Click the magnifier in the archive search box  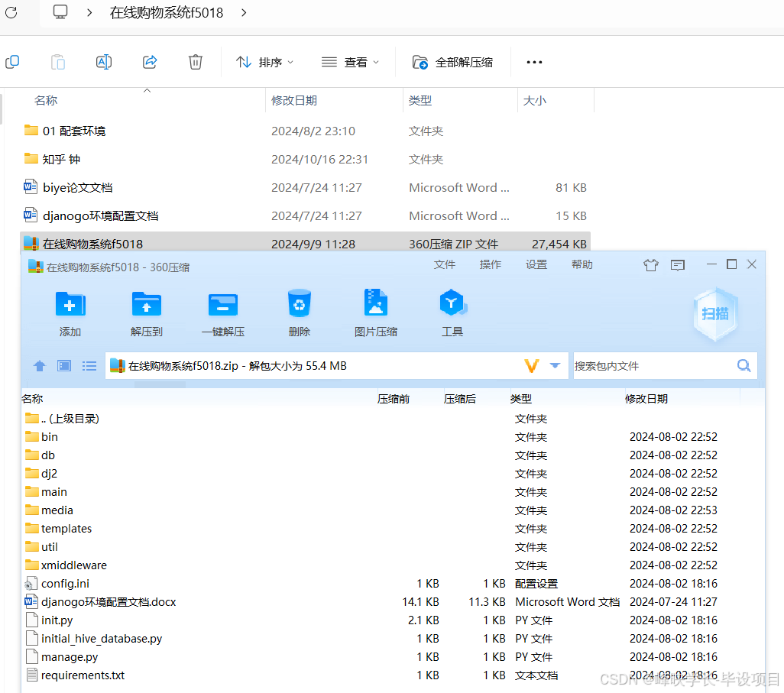pos(743,366)
